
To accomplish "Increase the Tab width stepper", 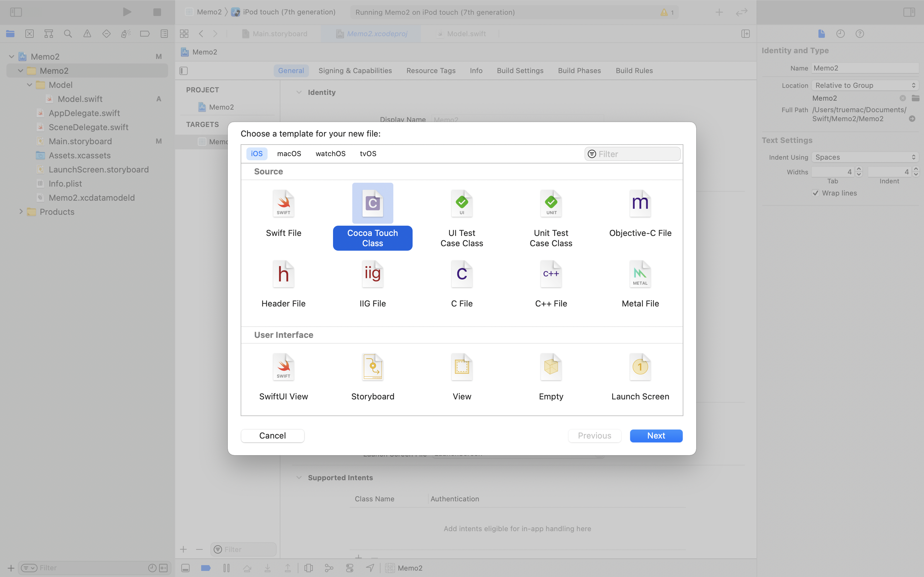I will 859,169.
